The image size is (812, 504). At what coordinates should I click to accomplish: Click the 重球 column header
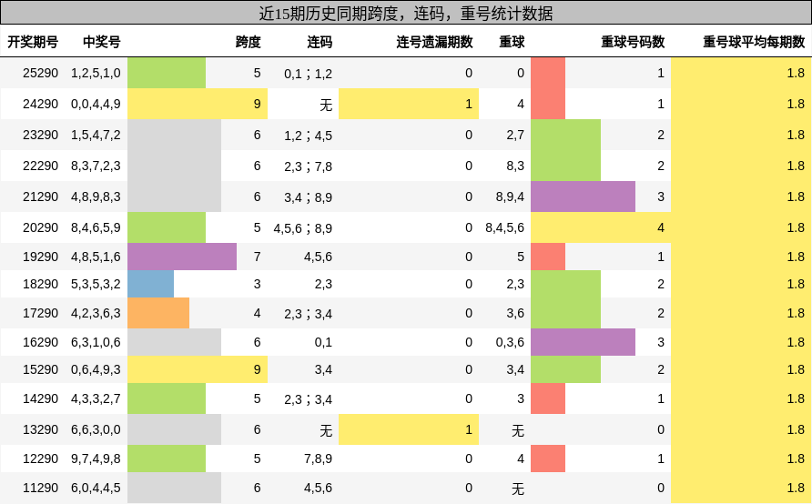(512, 42)
